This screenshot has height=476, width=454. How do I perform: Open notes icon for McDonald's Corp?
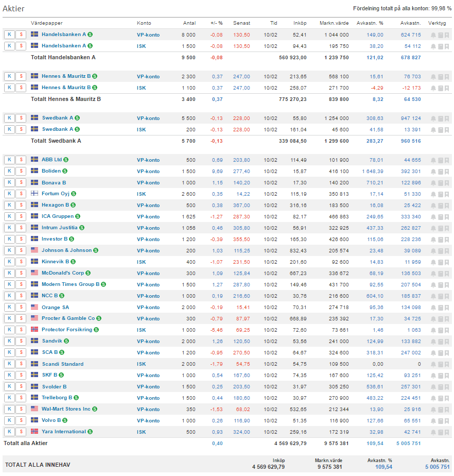pyautogui.click(x=440, y=274)
